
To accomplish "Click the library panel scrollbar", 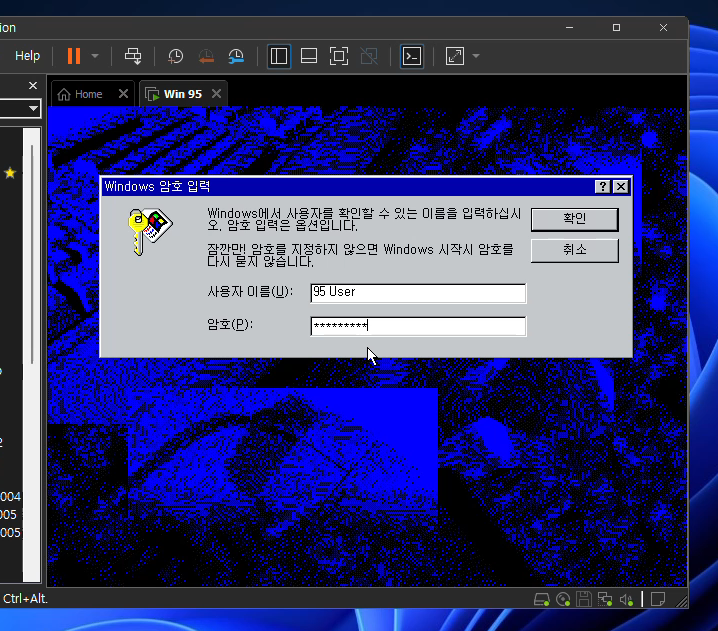I will point(32,254).
